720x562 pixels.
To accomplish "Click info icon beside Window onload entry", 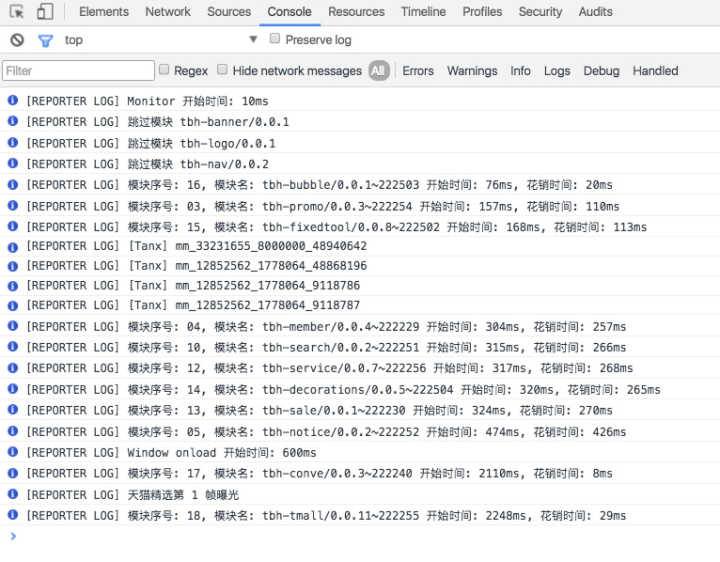I will click(12, 452).
